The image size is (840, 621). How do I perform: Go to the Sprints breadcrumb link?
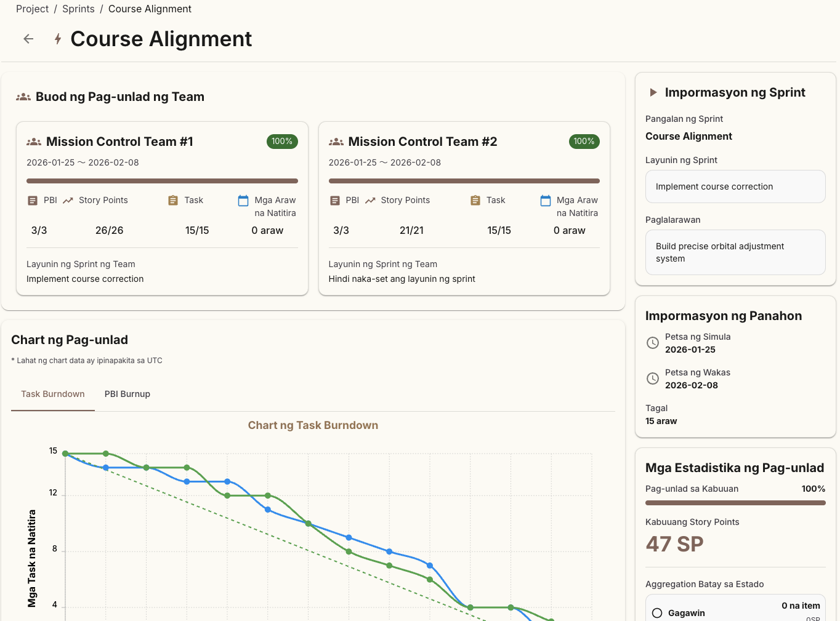[x=78, y=9]
